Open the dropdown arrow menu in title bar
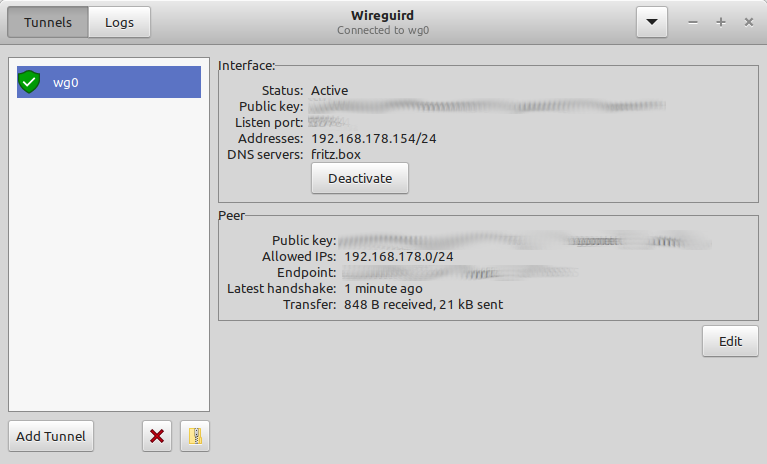 coord(652,23)
